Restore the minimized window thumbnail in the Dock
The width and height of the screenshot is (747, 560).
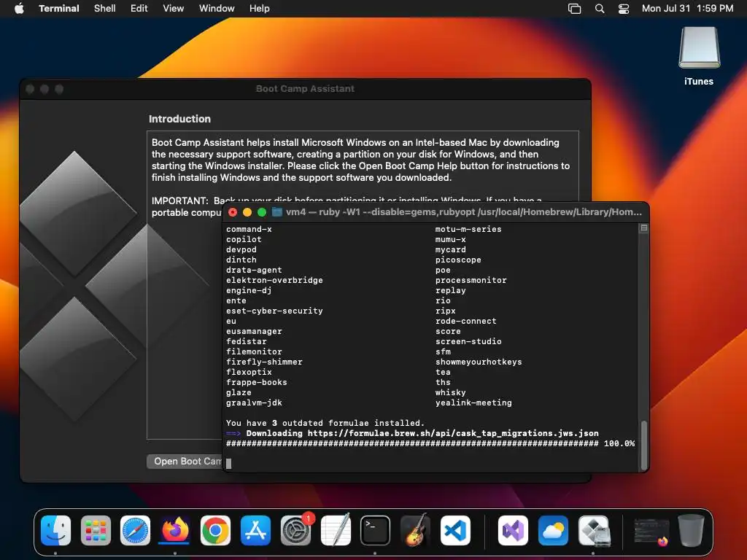[651, 532]
